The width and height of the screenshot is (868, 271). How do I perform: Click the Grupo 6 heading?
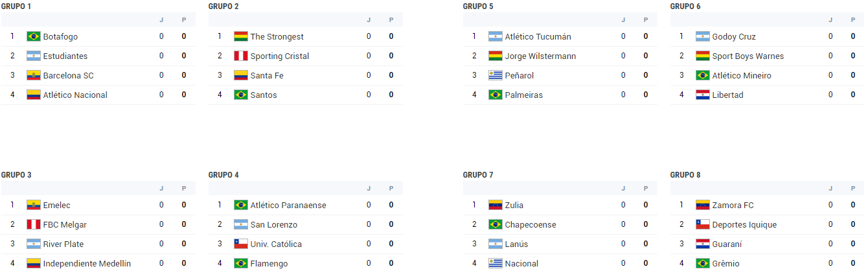685,6
